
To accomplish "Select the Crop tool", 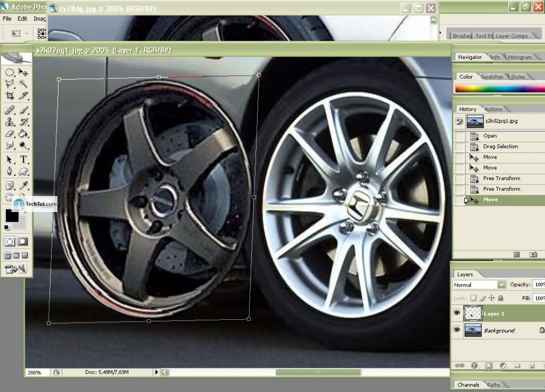I will (10, 96).
